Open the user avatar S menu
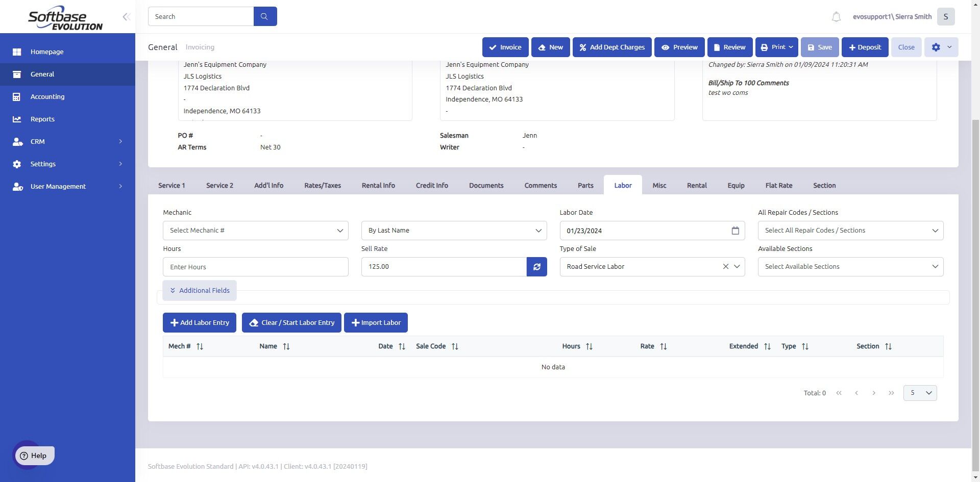The height and width of the screenshot is (482, 980). pyautogui.click(x=945, y=16)
